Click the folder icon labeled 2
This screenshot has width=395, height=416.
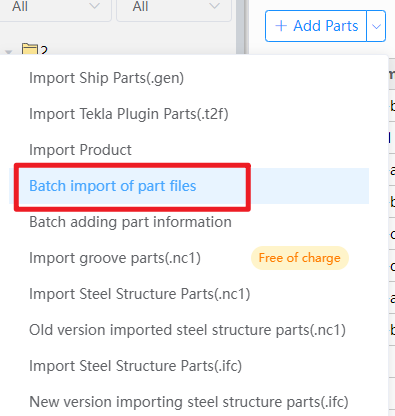coord(30,49)
